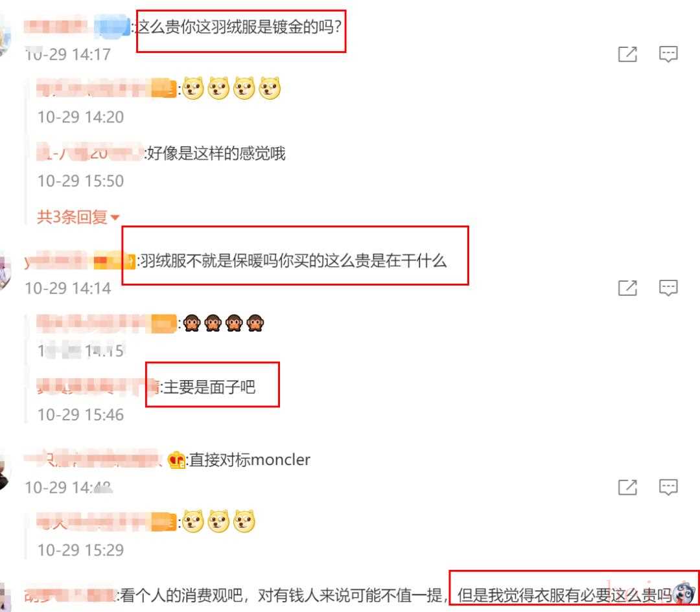
Task: Click share icon on 10-29 14:17 comment
Action: [627, 54]
